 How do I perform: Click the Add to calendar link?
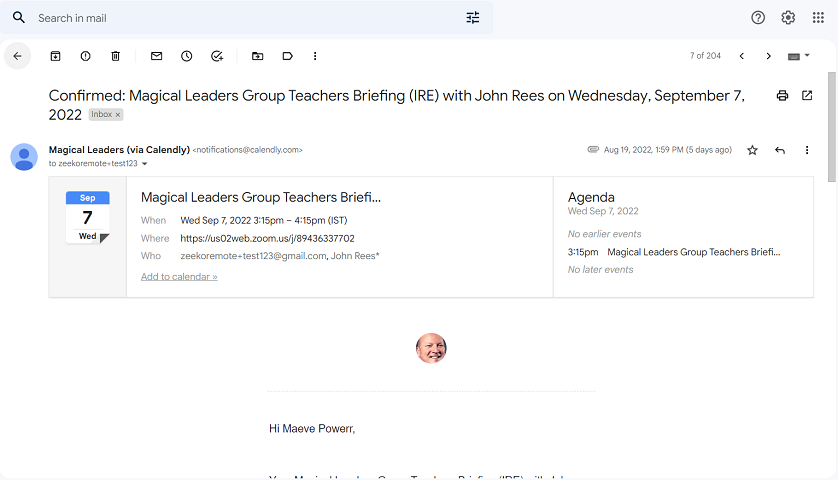179,277
